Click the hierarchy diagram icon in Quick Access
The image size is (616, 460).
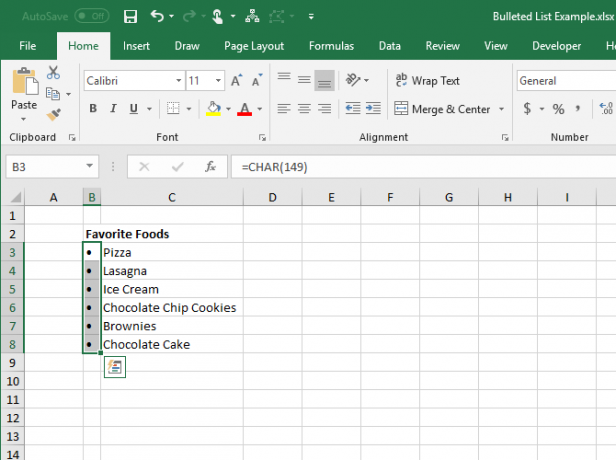click(x=252, y=16)
